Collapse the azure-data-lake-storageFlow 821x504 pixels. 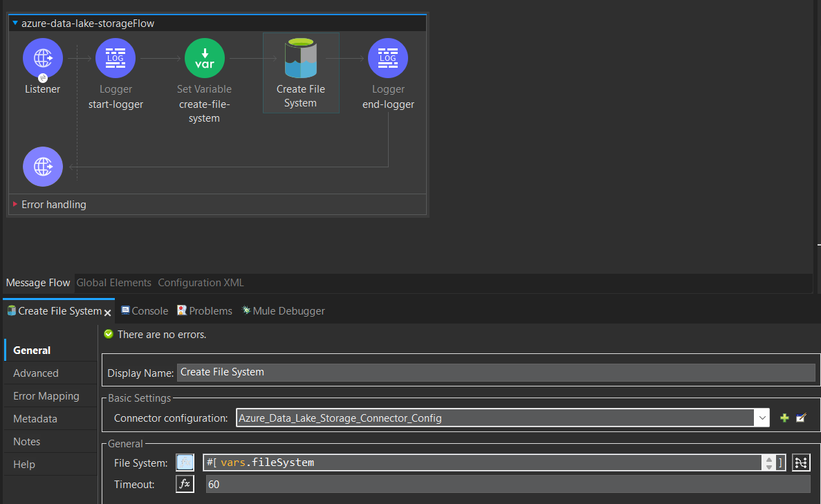pos(17,23)
